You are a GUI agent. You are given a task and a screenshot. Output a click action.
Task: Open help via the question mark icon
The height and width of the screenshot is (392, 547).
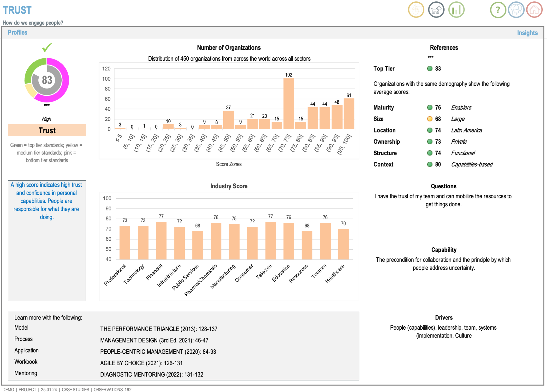point(498,10)
